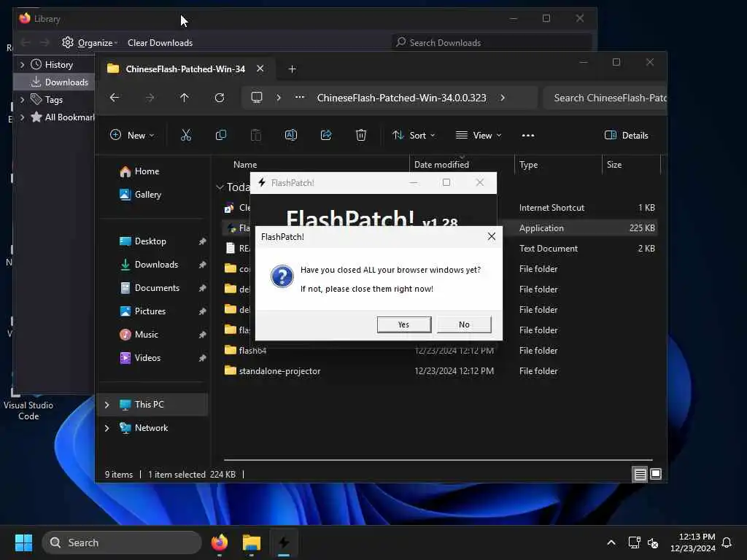Refresh the Explorer folder view

coord(220,98)
